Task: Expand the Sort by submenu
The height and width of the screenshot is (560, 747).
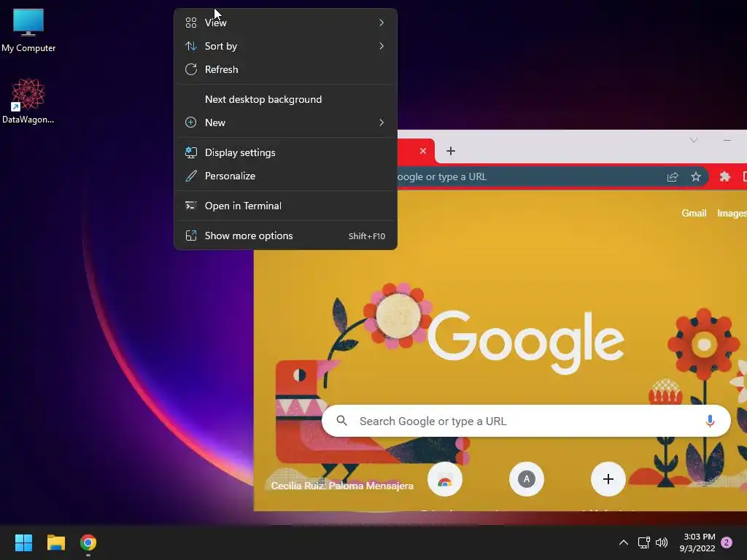Action: [x=285, y=46]
